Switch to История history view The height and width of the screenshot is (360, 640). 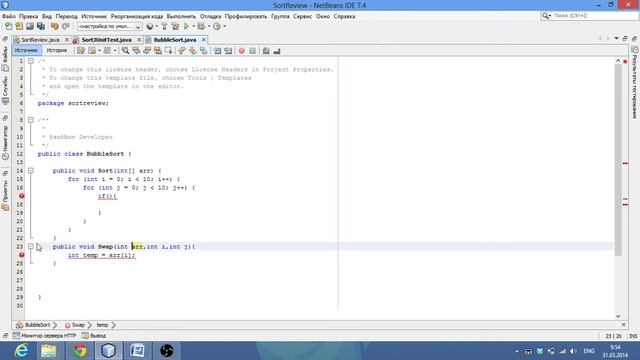(x=57, y=51)
